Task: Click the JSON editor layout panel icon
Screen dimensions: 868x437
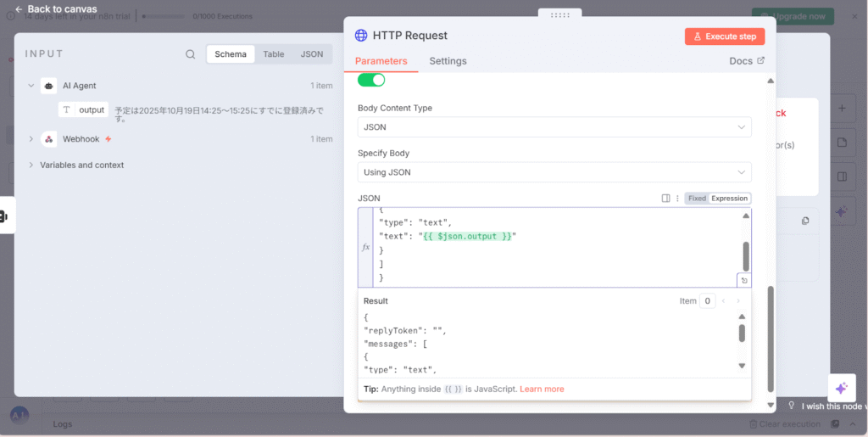Action: (665, 199)
